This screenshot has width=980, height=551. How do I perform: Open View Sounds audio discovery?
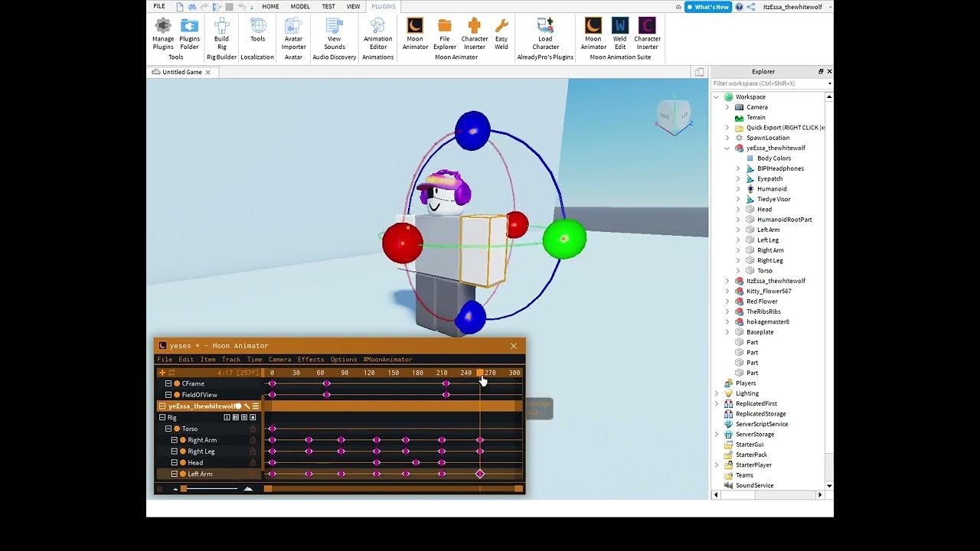(334, 34)
